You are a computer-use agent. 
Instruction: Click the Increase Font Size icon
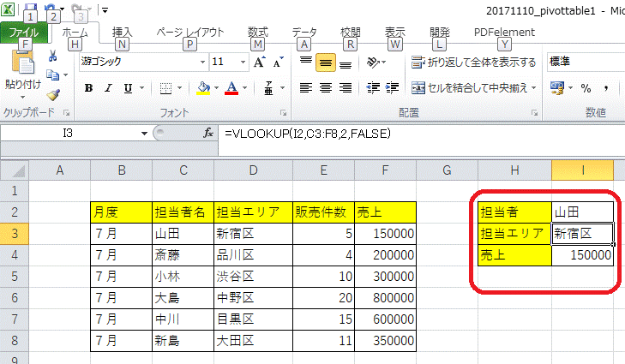(x=259, y=63)
